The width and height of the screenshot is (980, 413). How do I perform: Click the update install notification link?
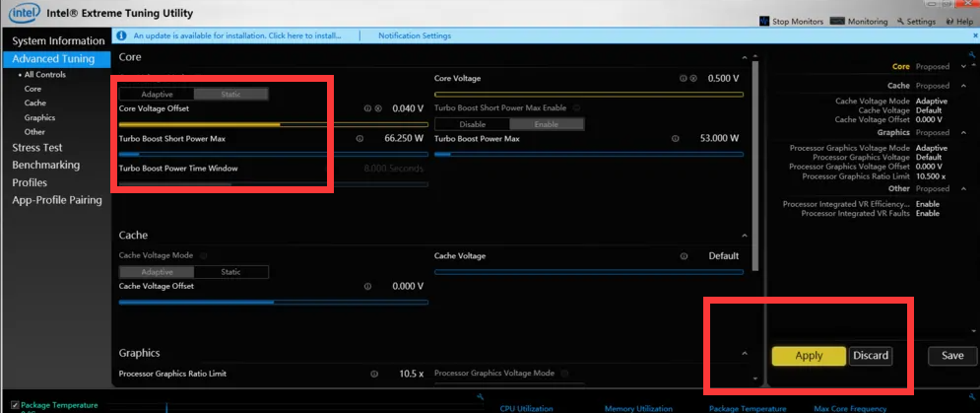pyautogui.click(x=237, y=35)
